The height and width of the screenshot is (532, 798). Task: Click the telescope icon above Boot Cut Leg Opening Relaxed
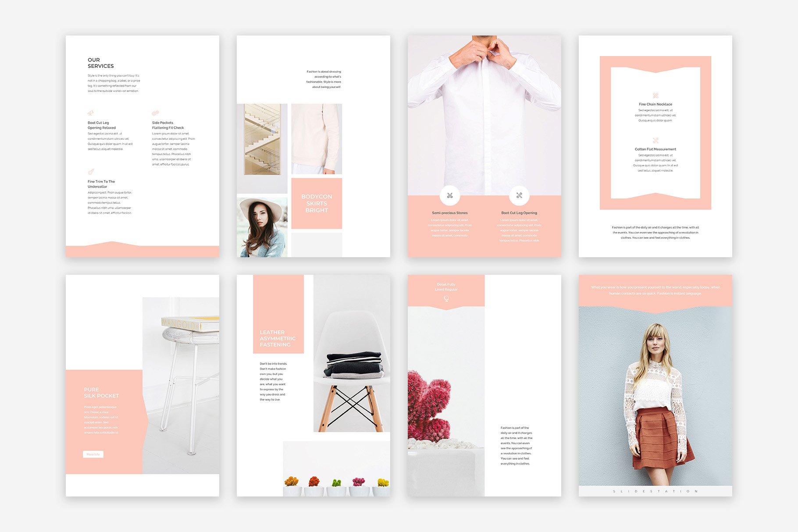point(91,113)
